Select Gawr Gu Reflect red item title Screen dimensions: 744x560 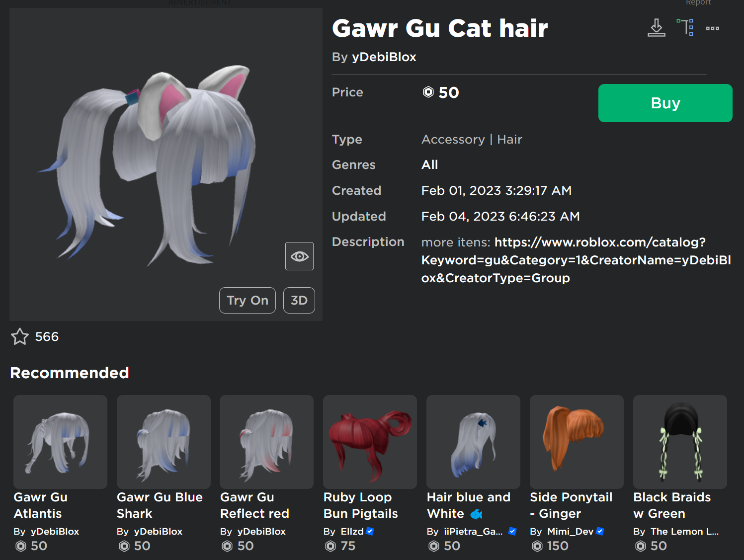(x=254, y=505)
